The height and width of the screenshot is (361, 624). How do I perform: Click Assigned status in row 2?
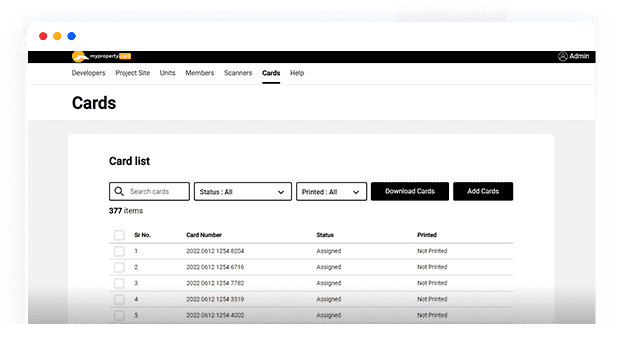(x=329, y=267)
